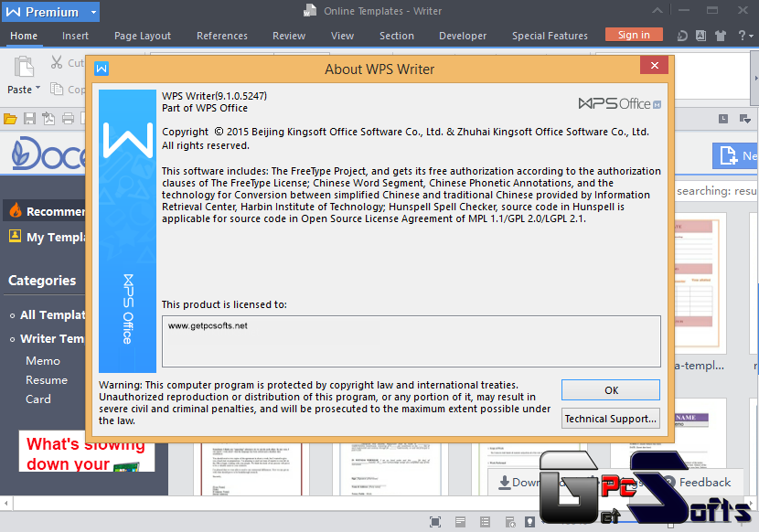Open the skin T-shirt icon
This screenshot has width=759, height=532.
click(721, 36)
